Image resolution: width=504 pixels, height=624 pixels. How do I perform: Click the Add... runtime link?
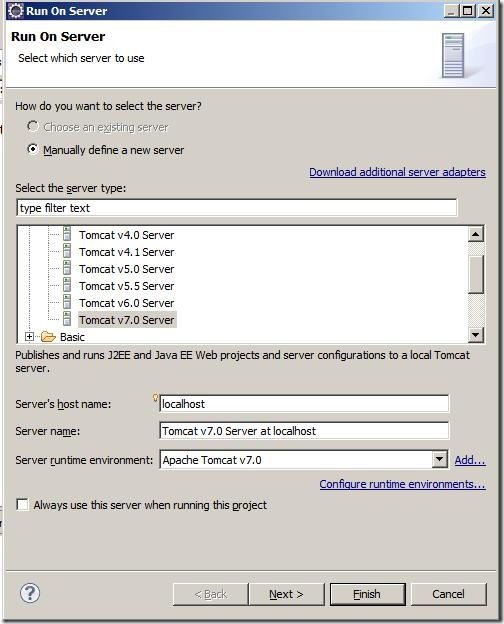coord(470,460)
